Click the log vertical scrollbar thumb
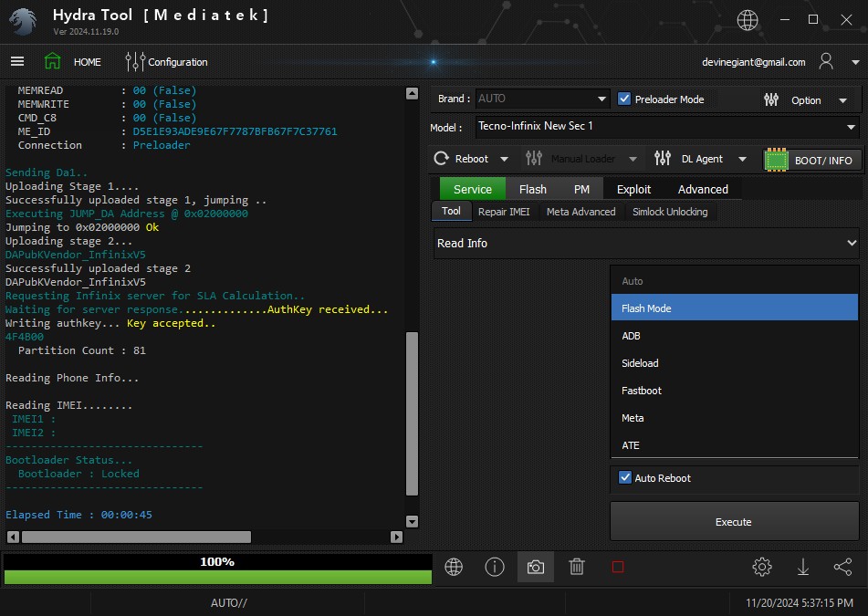 (x=412, y=413)
